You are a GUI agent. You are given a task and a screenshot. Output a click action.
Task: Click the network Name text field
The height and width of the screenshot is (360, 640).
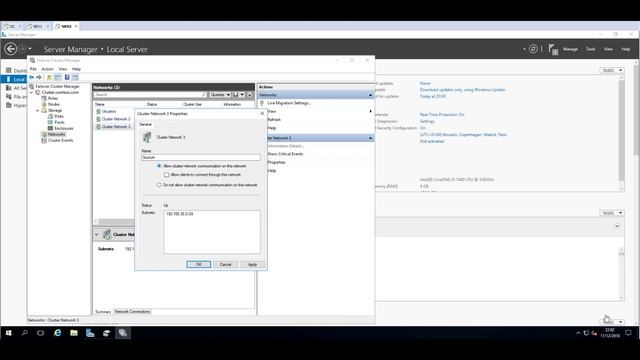click(x=200, y=157)
